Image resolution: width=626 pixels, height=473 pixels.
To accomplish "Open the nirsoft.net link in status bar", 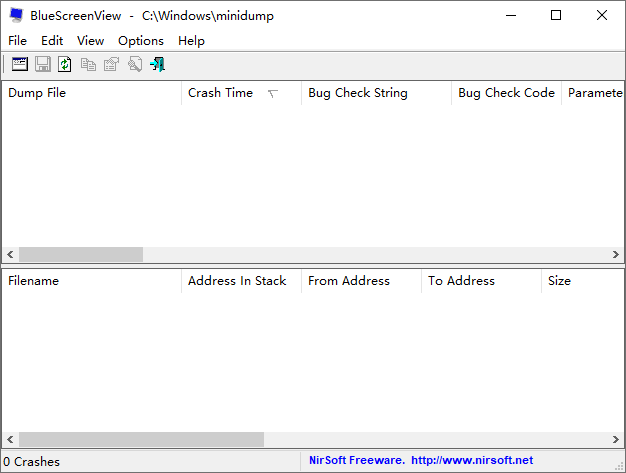I will [x=471, y=461].
